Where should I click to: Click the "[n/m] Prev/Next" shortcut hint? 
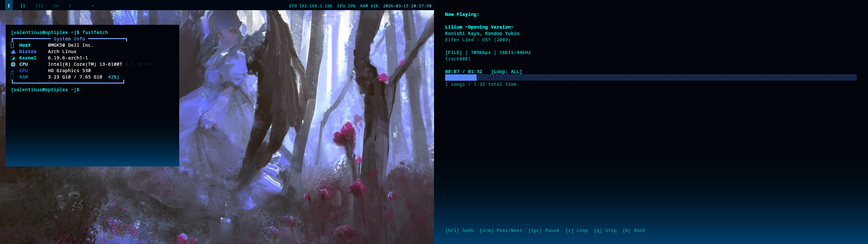[x=501, y=231]
